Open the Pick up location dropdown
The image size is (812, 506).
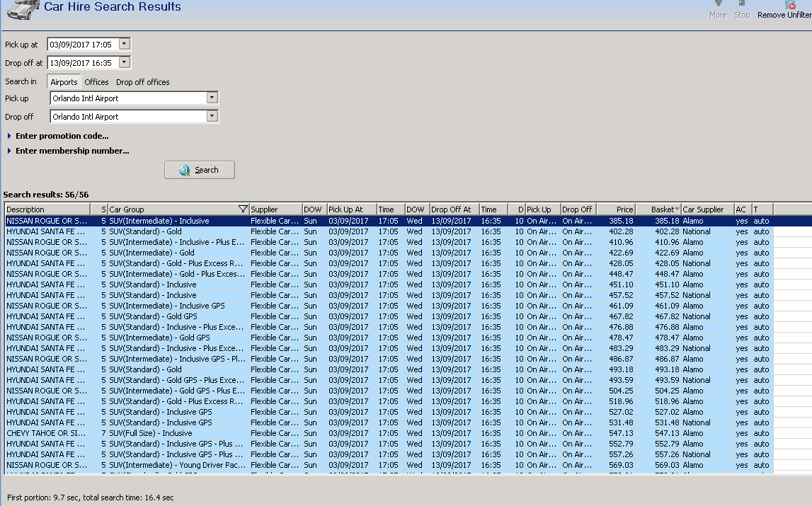[x=212, y=98]
